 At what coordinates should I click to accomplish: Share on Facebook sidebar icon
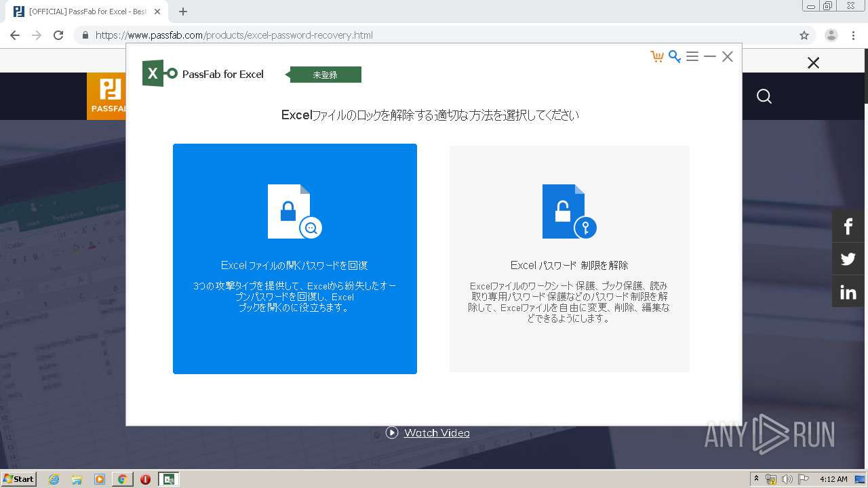tap(848, 226)
